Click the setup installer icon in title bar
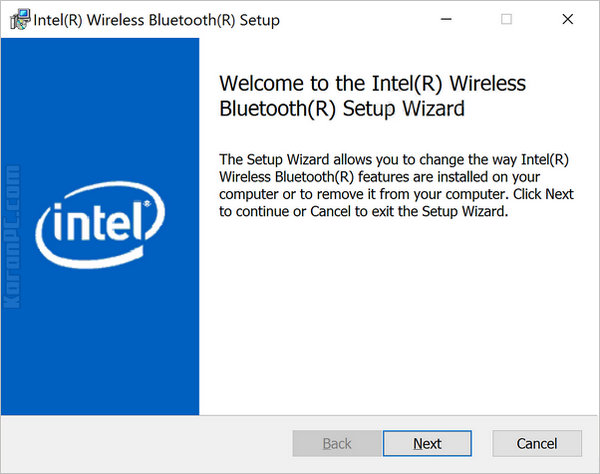The width and height of the screenshot is (600, 474). pyautogui.click(x=19, y=20)
